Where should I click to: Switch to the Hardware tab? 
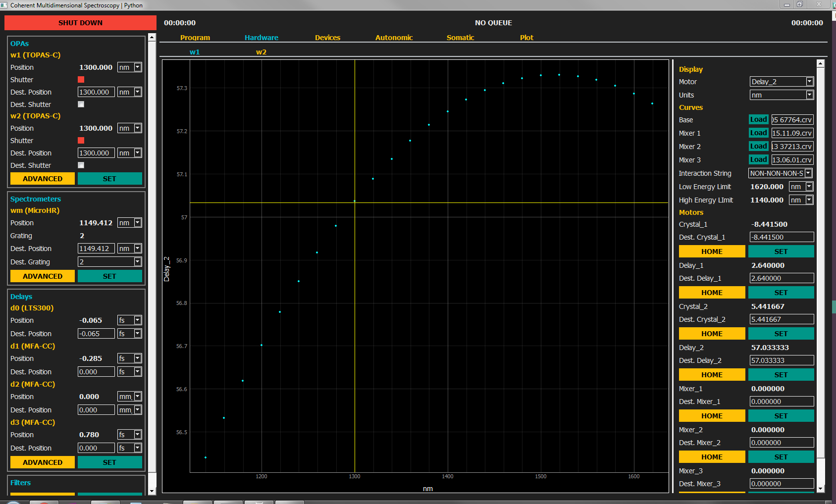pyautogui.click(x=261, y=38)
